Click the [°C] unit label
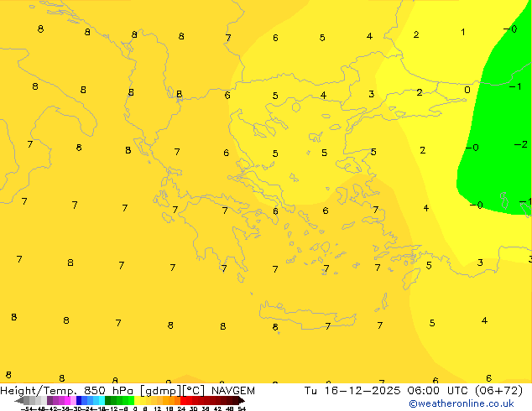This screenshot has height=411, width=532. (x=194, y=391)
